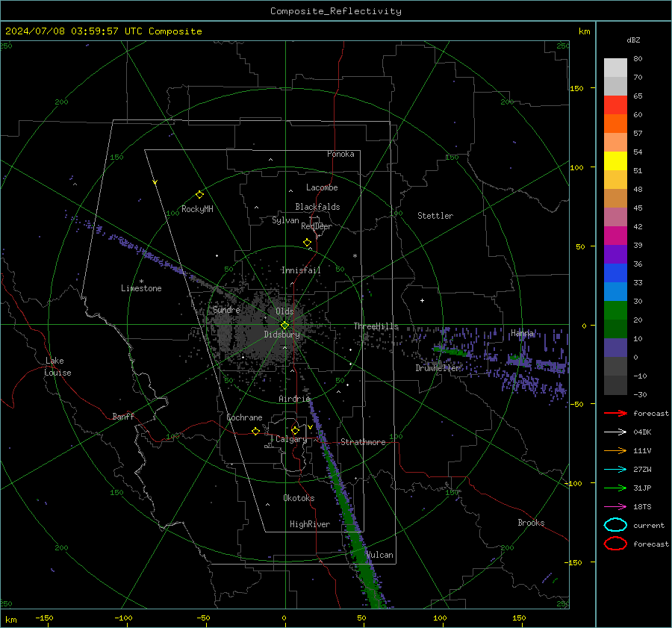The width and height of the screenshot is (672, 628).
Task: Click the ThreeHills label
Action: pyautogui.click(x=376, y=326)
